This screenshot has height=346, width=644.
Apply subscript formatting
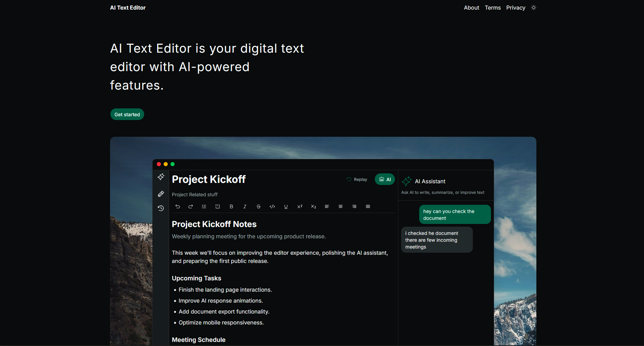coord(313,207)
